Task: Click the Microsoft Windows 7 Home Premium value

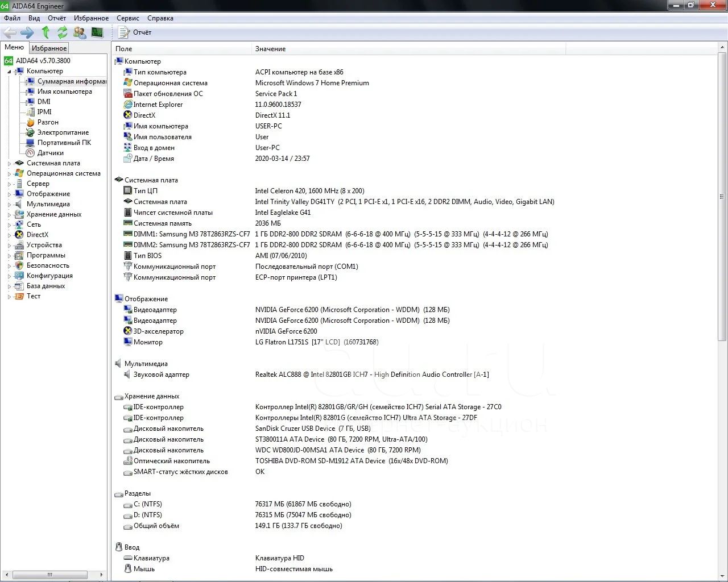Action: pyautogui.click(x=312, y=83)
